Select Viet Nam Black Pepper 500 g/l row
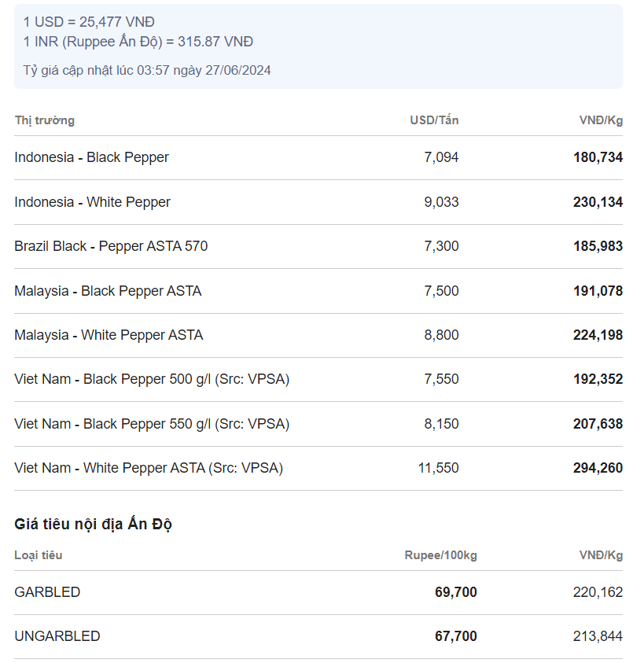This screenshot has height=663, width=644. click(318, 379)
